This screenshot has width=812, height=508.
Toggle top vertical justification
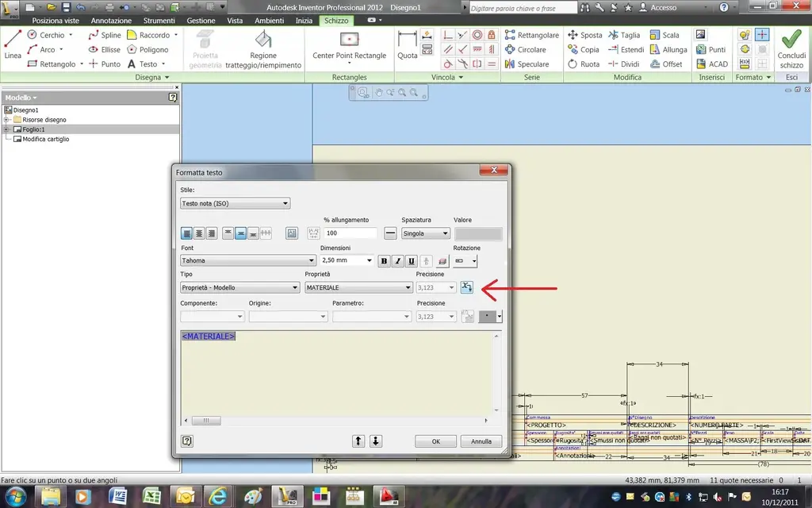[228, 233]
